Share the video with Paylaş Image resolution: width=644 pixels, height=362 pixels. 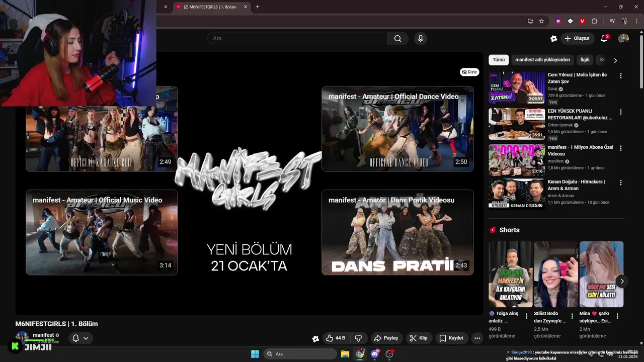tap(386, 338)
